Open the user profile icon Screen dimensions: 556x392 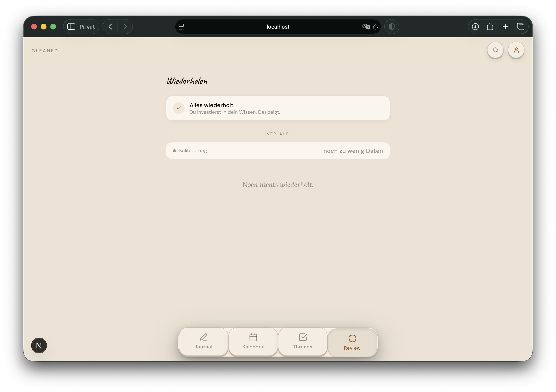[x=516, y=50]
